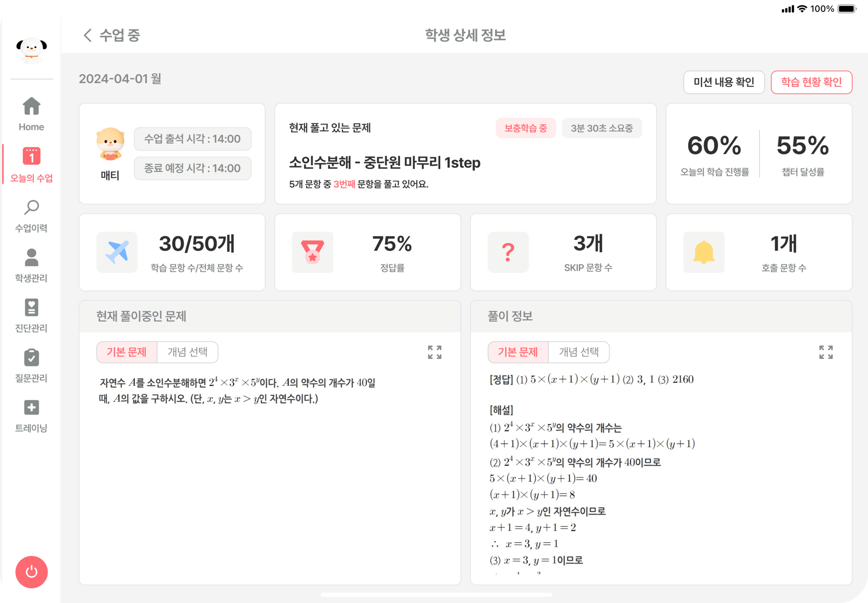Select the 트레이닝 plus icon
Screen dimensions: 868x603
(x=31, y=407)
